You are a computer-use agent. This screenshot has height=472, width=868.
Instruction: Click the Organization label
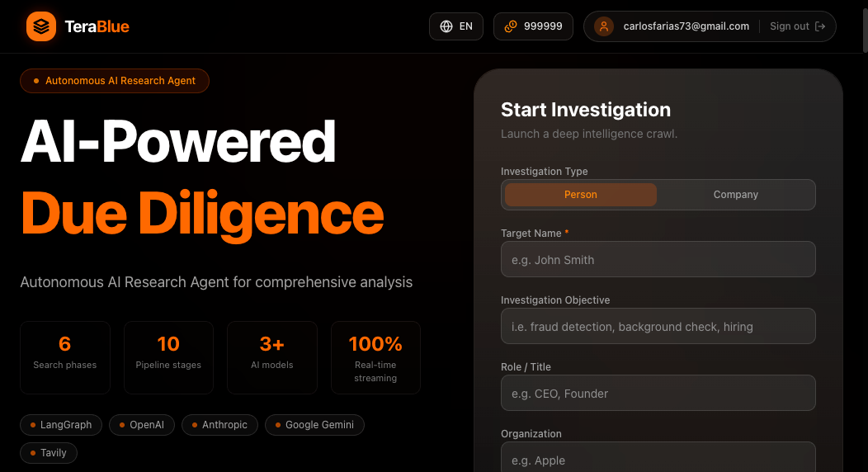[x=531, y=434]
